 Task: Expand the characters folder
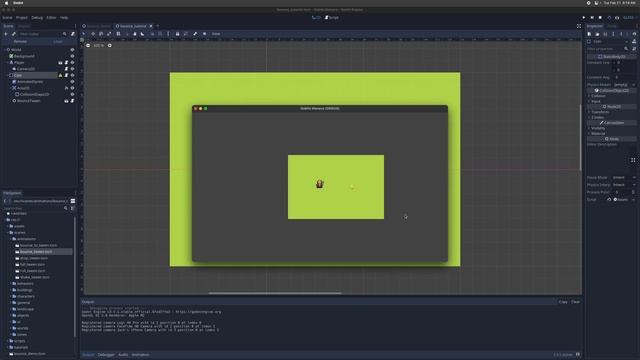(11, 296)
